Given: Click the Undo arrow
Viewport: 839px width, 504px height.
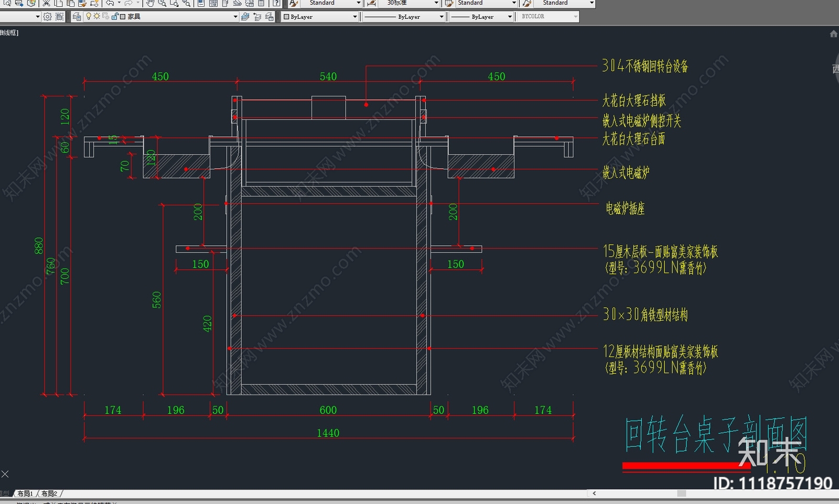Looking at the screenshot, I should click(x=110, y=3).
